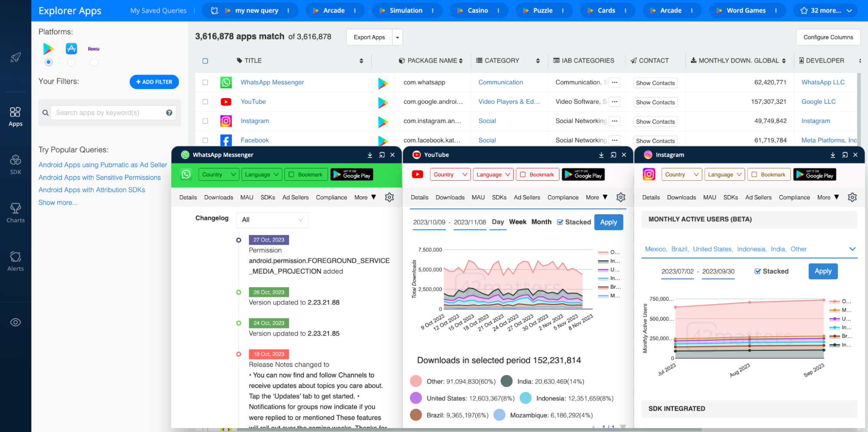The height and width of the screenshot is (432, 868).
Task: Select the App Store platform radio button
Action: click(71, 62)
